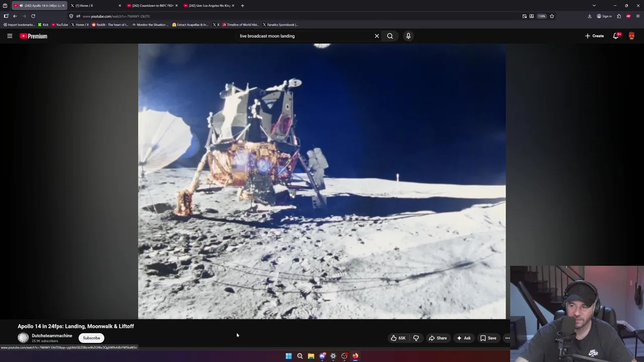Clear the search box with X
644x362 pixels.
point(377,36)
